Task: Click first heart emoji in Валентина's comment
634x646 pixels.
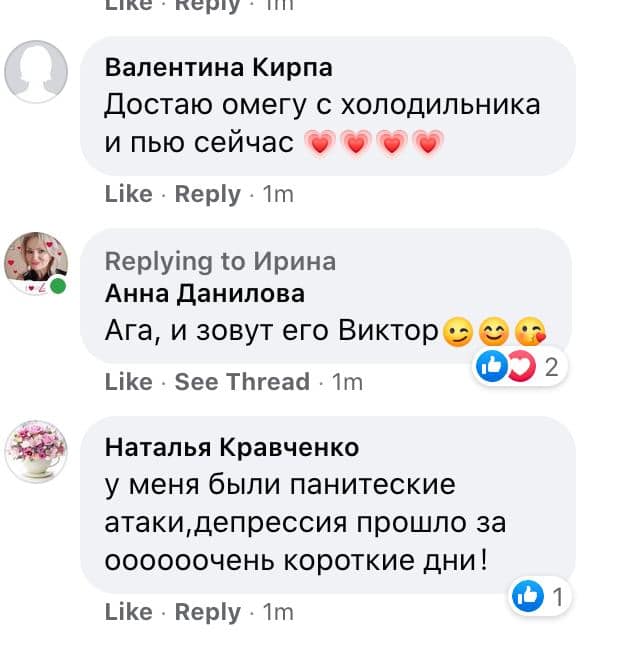Action: pyautogui.click(x=320, y=143)
